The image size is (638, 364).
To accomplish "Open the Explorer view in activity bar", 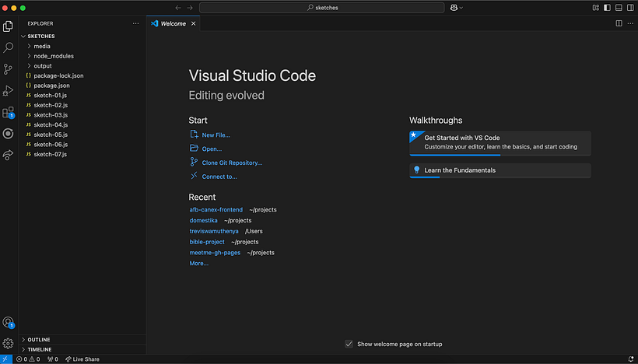I will 8,26.
